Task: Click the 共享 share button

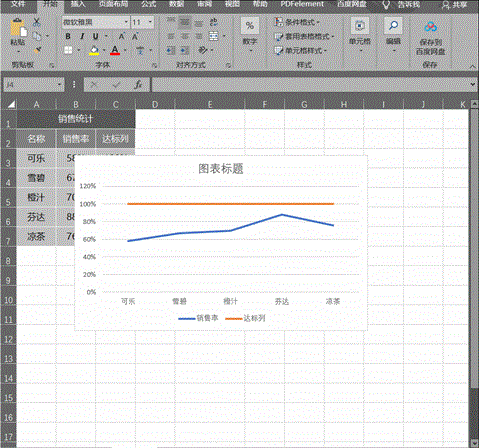Action: pyautogui.click(x=455, y=4)
